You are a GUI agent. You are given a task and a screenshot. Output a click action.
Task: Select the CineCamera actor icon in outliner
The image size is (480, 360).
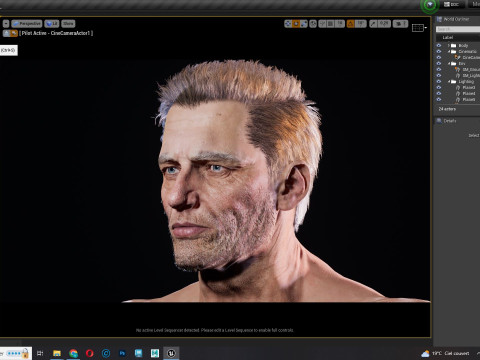pos(458,58)
